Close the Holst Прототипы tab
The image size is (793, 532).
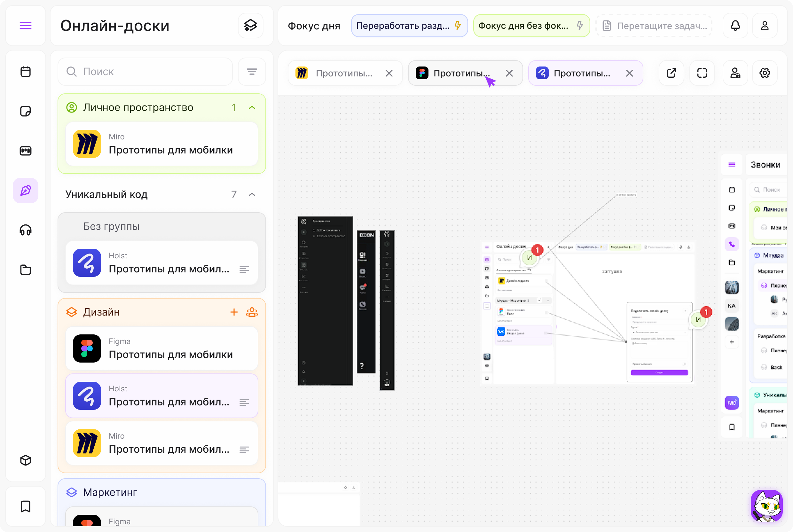click(630, 73)
